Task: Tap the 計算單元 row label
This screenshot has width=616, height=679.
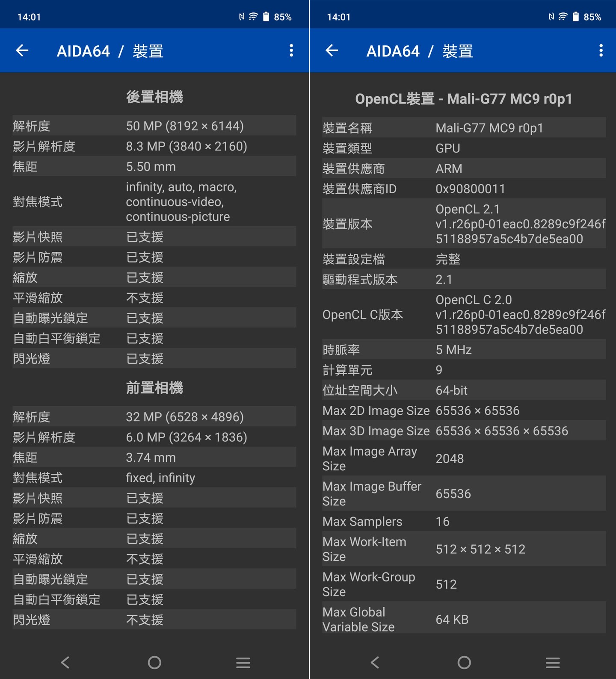Action: (x=347, y=370)
